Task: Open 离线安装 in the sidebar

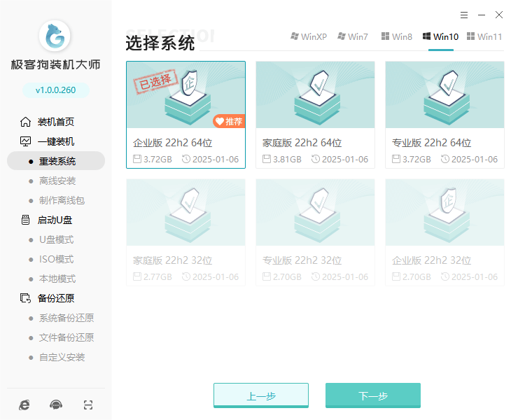Action: pos(57,181)
